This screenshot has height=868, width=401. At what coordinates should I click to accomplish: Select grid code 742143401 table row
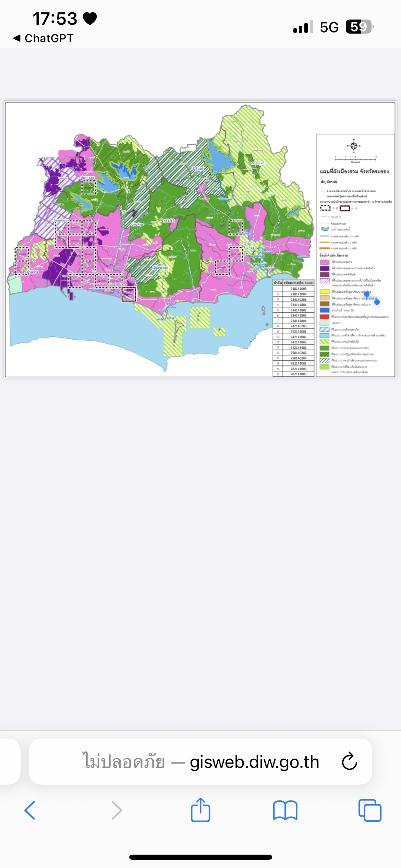293,348
